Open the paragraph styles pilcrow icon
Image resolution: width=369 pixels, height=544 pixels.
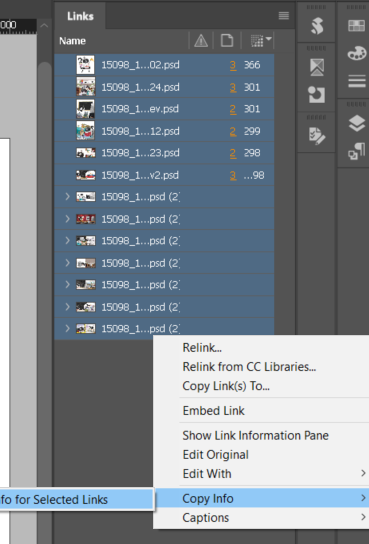pos(357,151)
